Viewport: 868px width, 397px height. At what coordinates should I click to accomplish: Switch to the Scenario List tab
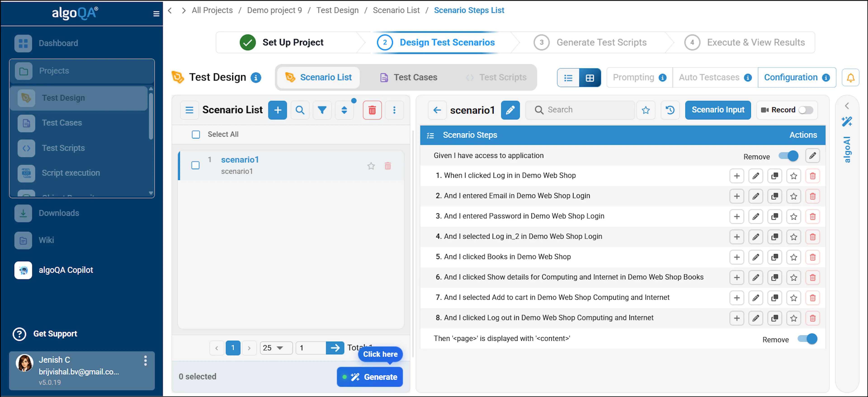(x=318, y=78)
